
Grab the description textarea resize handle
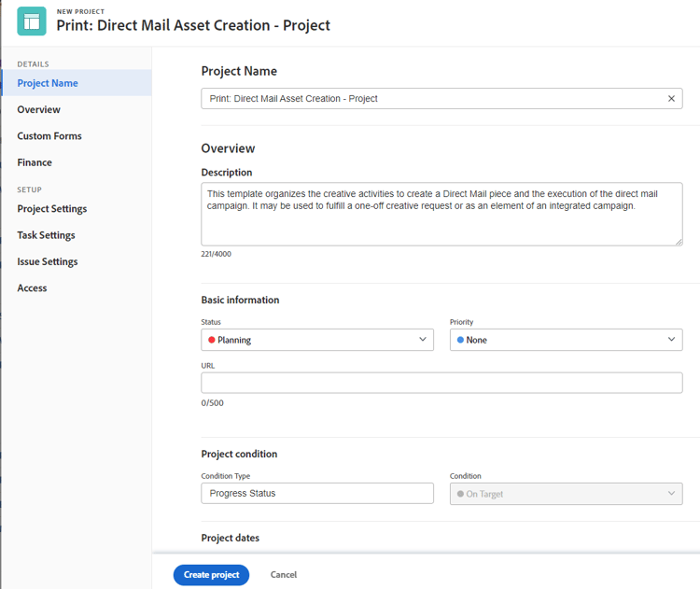pos(679,242)
